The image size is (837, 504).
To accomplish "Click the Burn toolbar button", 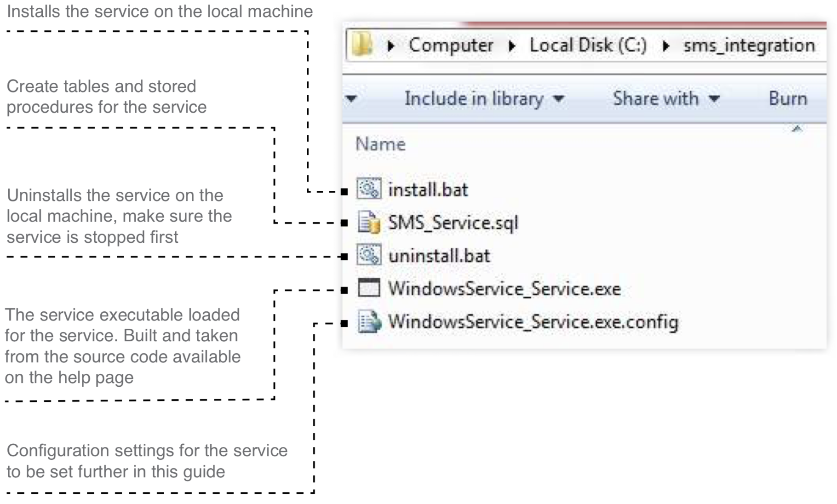I will [788, 98].
